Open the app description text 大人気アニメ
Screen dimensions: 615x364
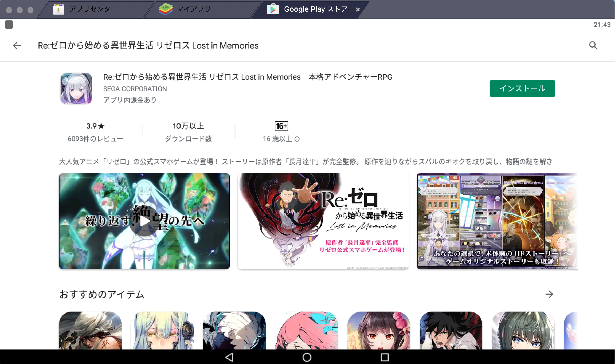[x=305, y=162]
